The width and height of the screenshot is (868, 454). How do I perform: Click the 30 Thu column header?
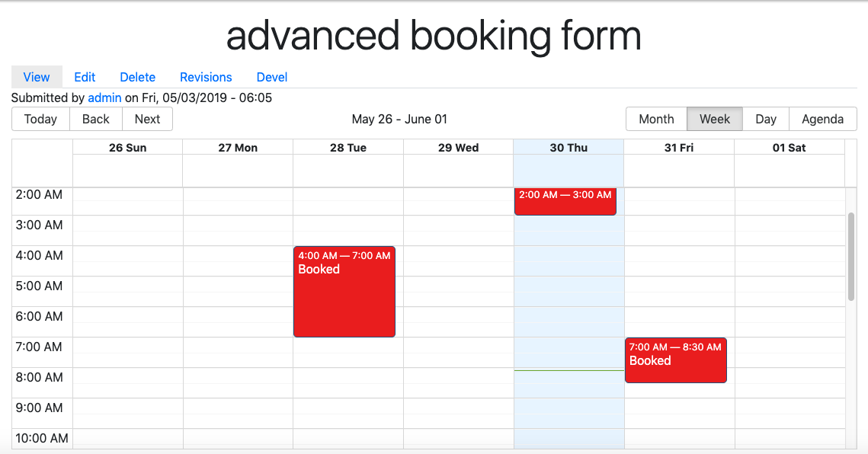[569, 148]
